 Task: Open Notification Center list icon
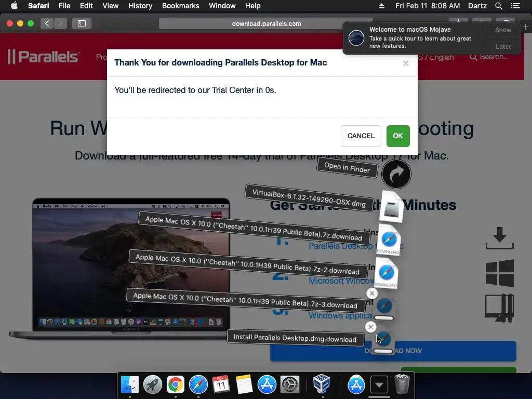pos(515,6)
